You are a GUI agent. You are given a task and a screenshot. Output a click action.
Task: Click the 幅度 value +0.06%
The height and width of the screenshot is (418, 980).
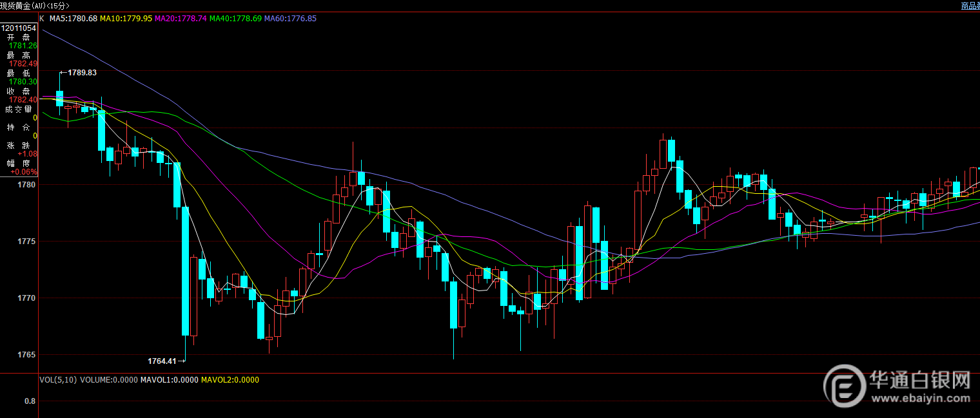coord(24,172)
